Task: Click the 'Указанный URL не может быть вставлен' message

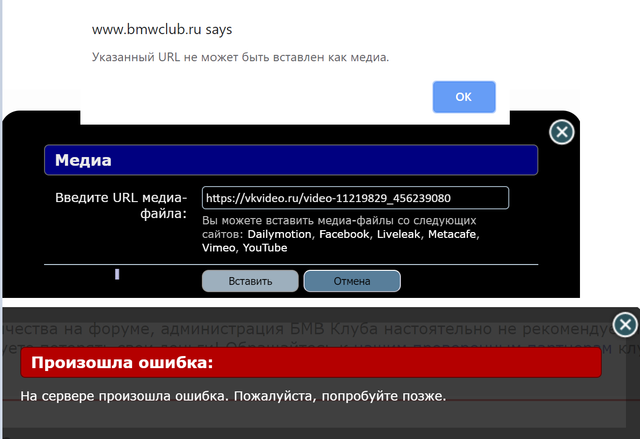Action: coord(240,57)
